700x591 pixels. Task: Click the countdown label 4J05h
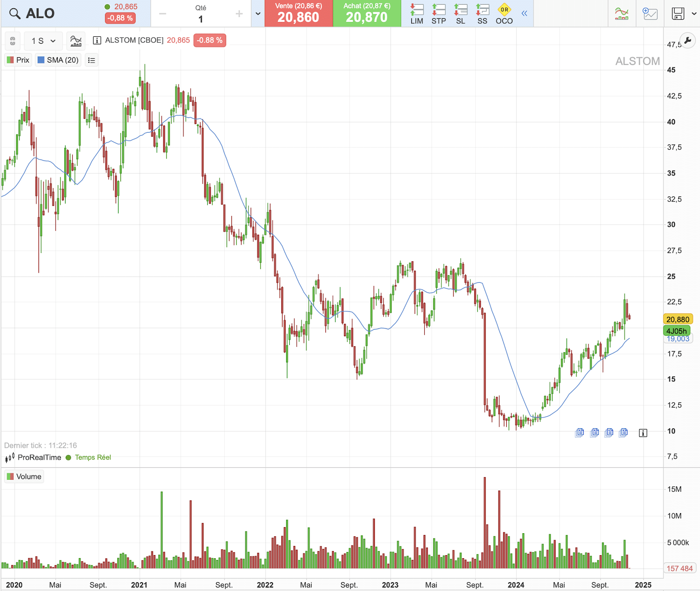[x=677, y=331]
